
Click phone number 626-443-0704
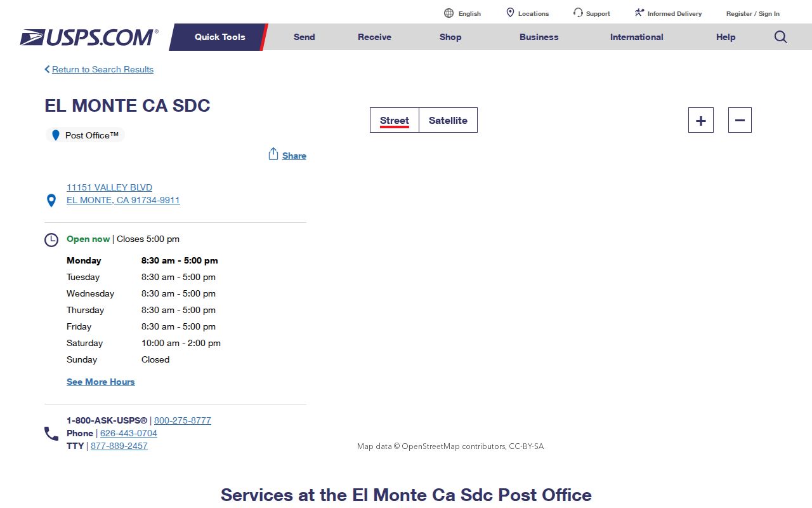129,433
